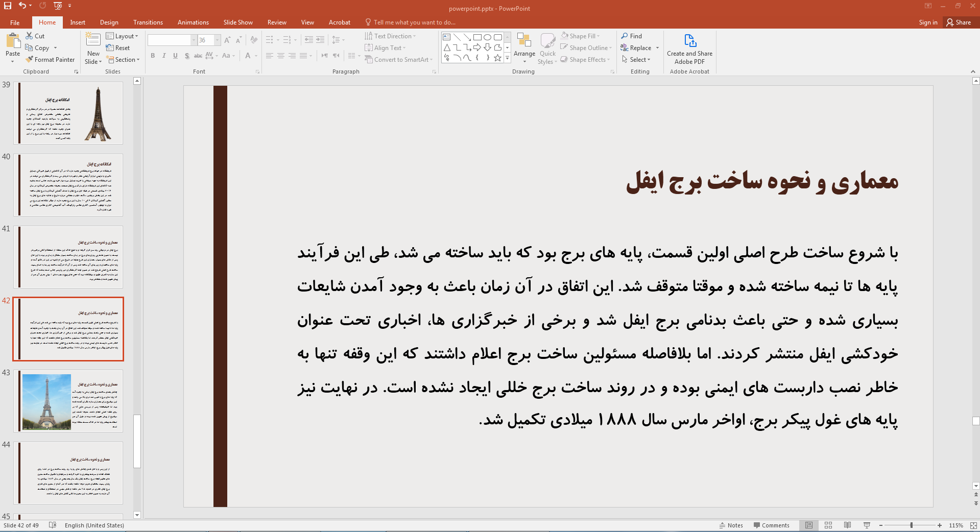Click the Find magnifier icon
Viewport: 980px width, 532px height.
tap(625, 36)
